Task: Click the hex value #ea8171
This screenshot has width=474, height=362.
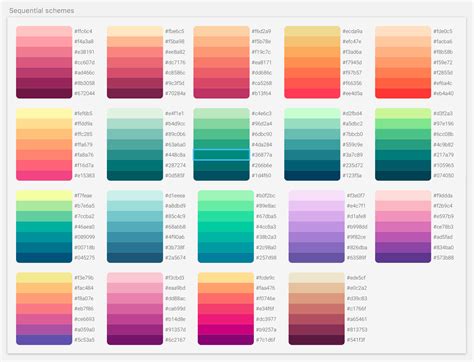Action: pyautogui.click(x=262, y=62)
